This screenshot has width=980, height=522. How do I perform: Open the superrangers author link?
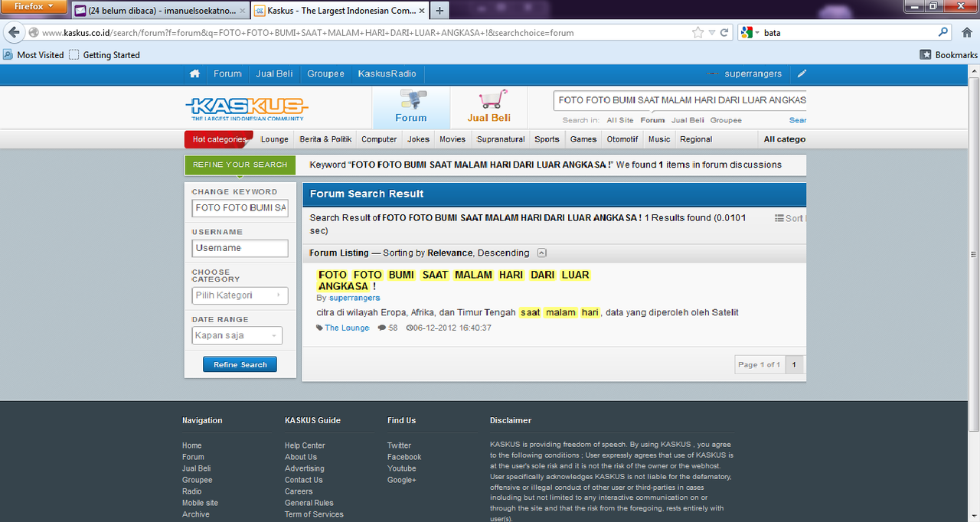pyautogui.click(x=354, y=298)
